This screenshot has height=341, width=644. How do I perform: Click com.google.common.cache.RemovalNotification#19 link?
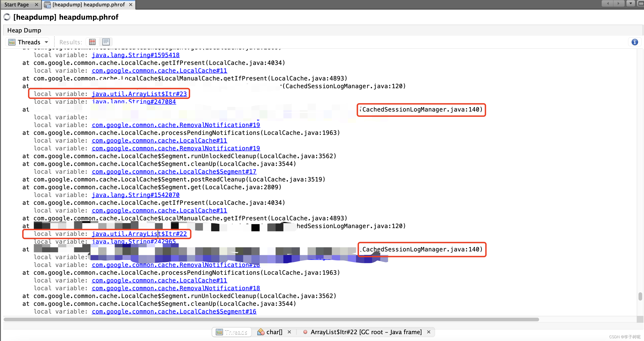(176, 125)
